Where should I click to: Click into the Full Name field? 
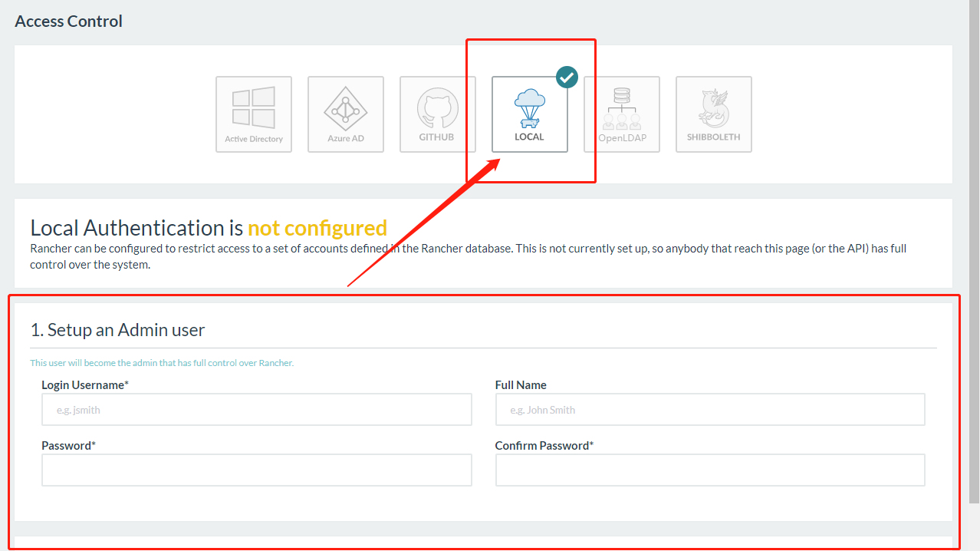tap(710, 410)
